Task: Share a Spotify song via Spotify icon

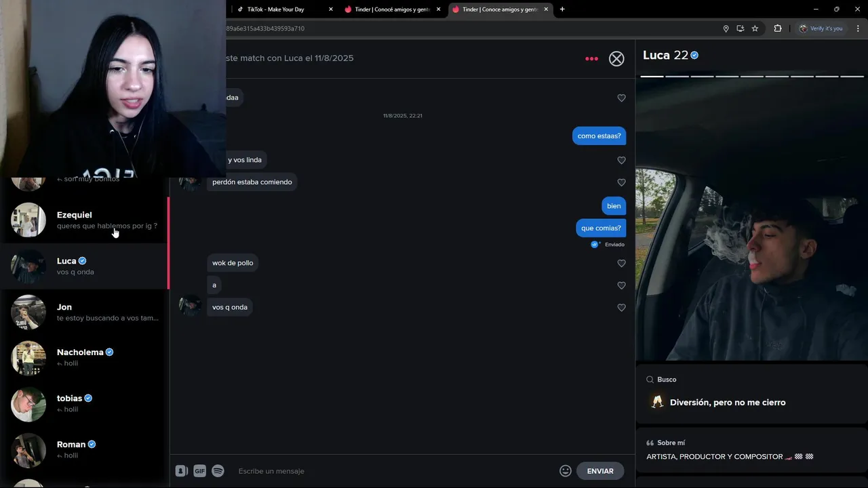Action: [218, 471]
